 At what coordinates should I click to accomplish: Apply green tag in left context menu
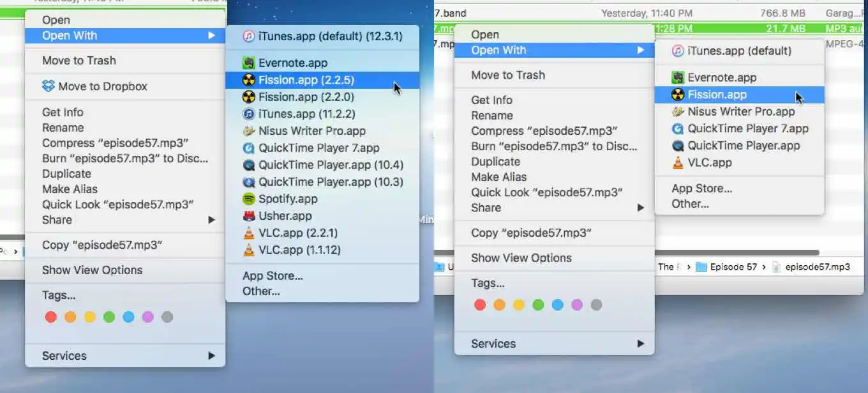109,317
